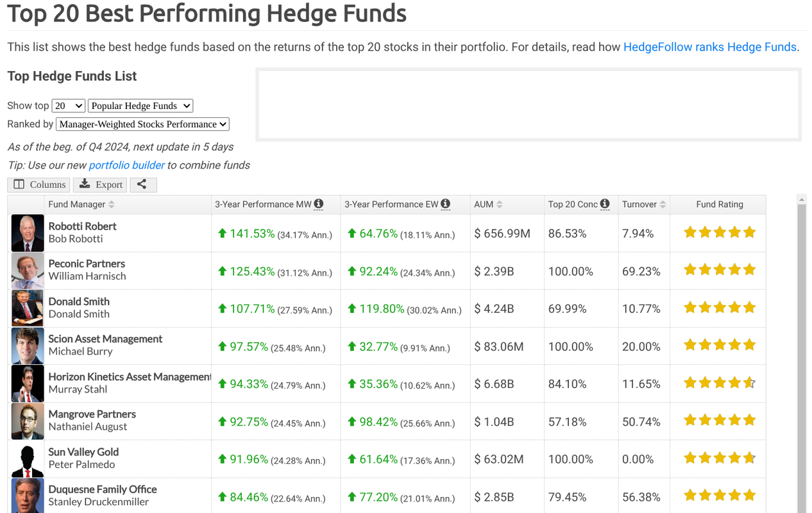Sort by Turnover column arrows
The height and width of the screenshot is (513, 812).
point(663,205)
